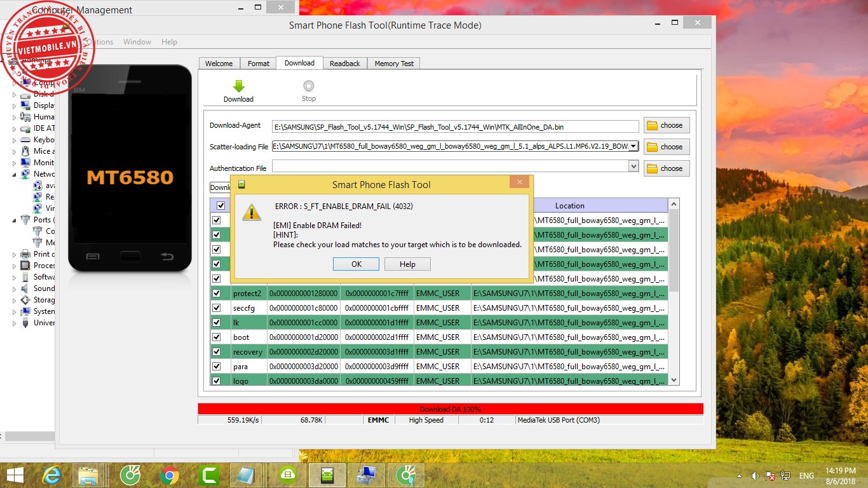Uncheck the boot partition checkbox
Viewport: 868px width, 488px height.
pos(217,337)
